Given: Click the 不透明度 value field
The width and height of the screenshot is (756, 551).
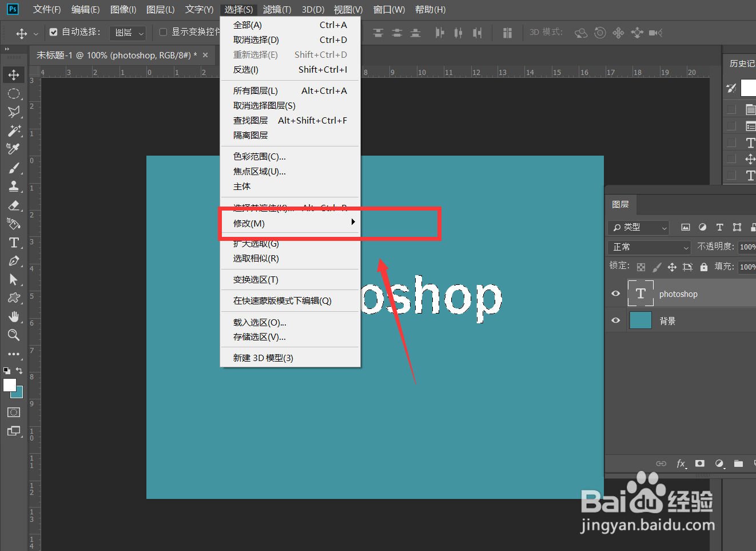Looking at the screenshot, I should coord(747,247).
